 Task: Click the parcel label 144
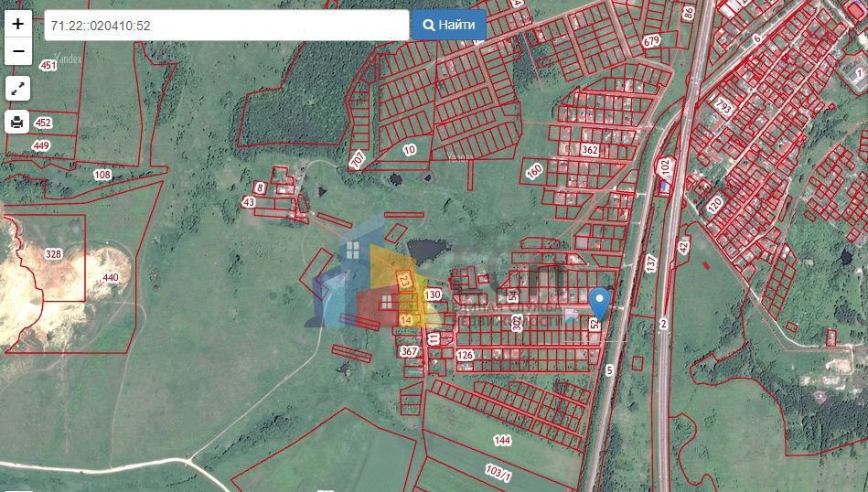pos(502,441)
